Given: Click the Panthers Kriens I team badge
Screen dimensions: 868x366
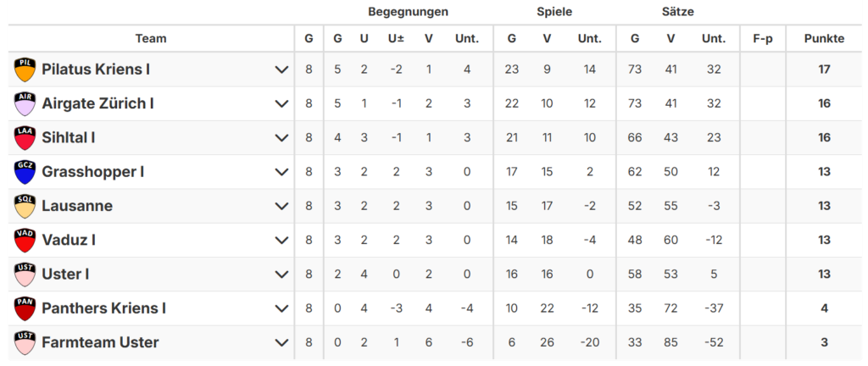Looking at the screenshot, I should (25, 308).
